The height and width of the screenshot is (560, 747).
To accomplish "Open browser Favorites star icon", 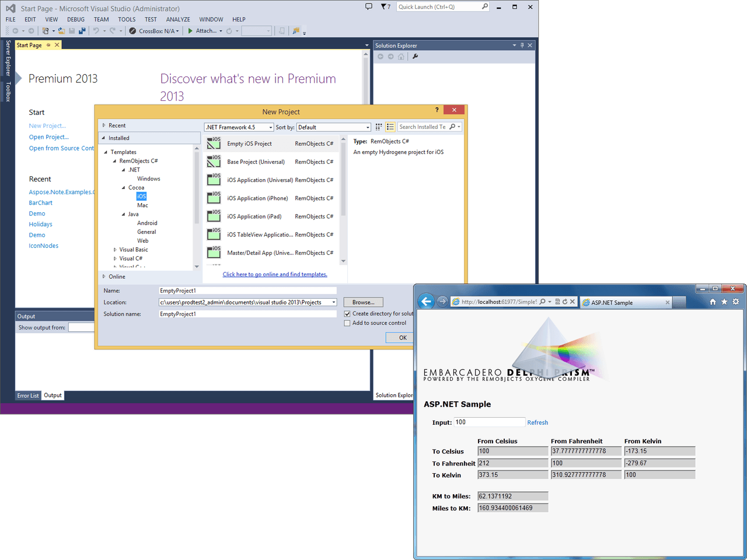I will tap(724, 302).
